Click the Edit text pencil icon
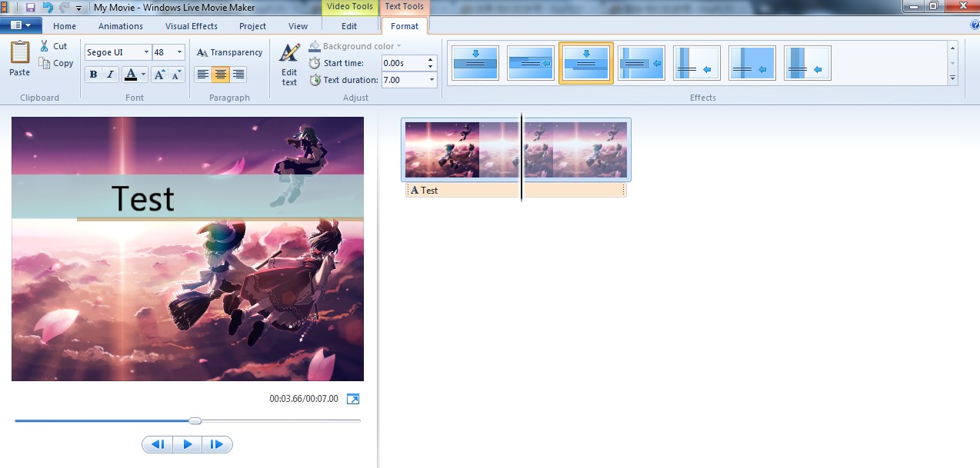980x468 pixels. tap(289, 54)
